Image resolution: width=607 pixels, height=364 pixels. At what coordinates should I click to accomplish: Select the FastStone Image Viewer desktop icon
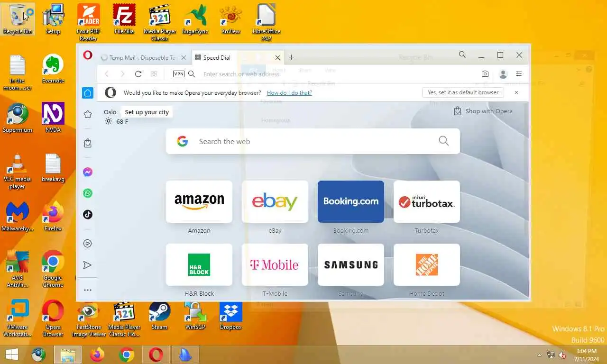coord(89,319)
